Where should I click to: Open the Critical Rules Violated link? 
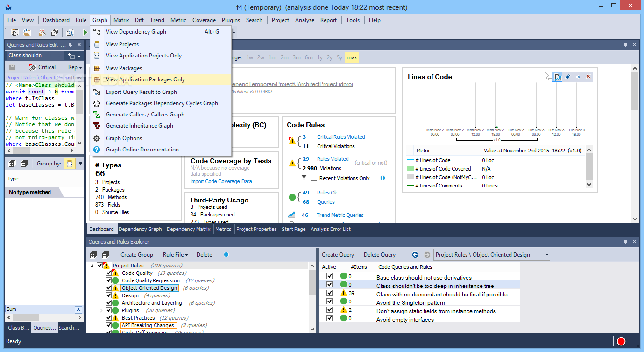coord(341,137)
